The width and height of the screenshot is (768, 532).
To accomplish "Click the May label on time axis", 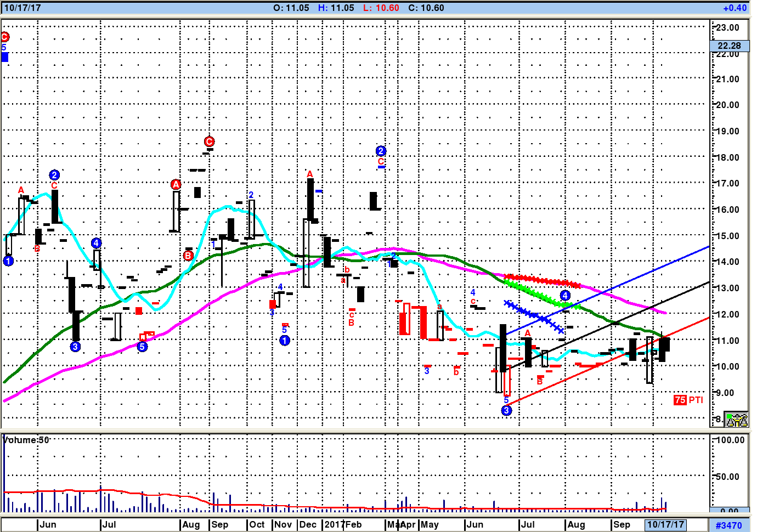I will (430, 524).
